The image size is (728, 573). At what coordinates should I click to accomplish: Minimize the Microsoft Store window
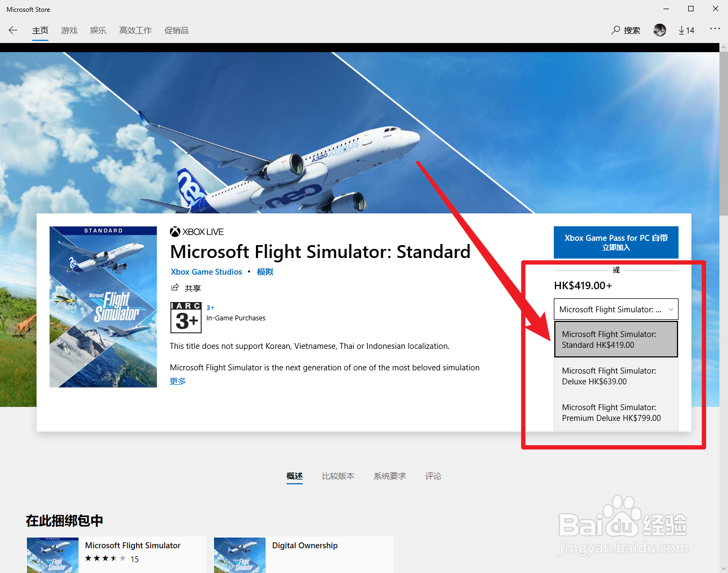666,9
